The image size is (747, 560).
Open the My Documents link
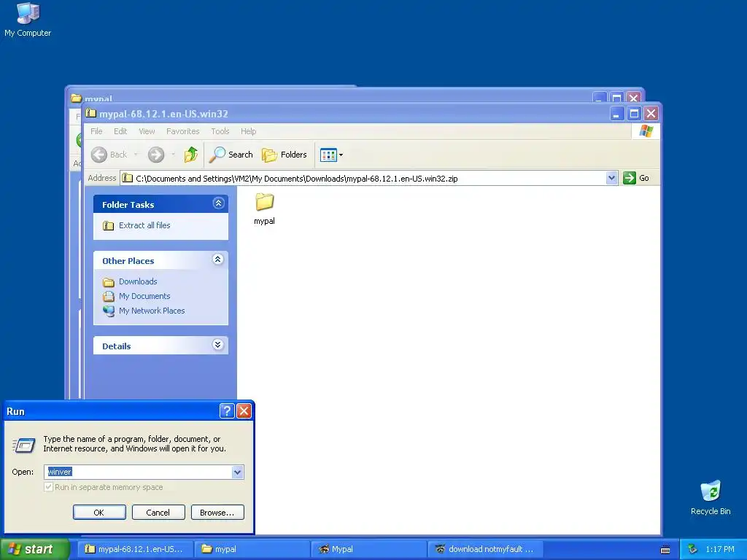(x=144, y=296)
